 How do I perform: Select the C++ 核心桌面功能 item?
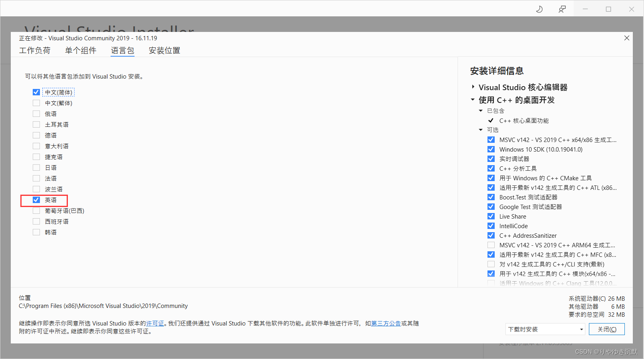(x=524, y=120)
